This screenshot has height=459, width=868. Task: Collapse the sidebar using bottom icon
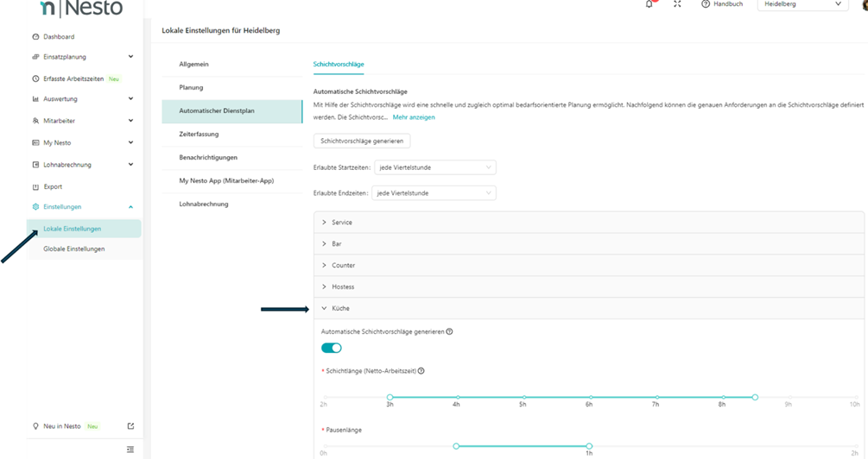(x=130, y=449)
